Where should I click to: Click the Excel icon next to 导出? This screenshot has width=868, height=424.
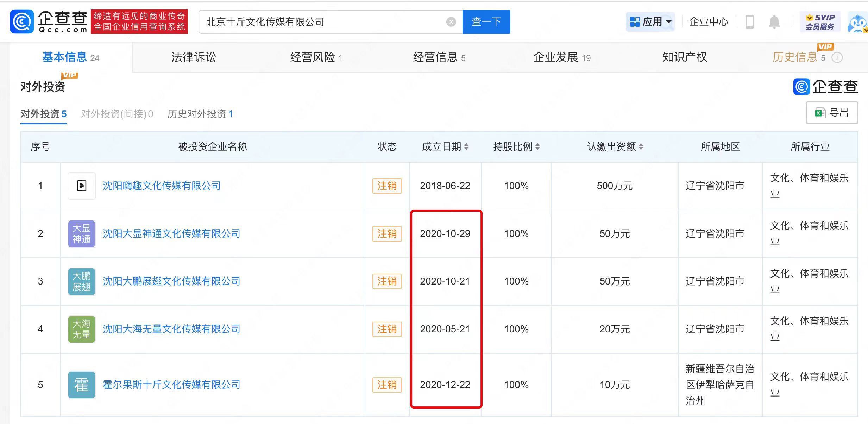coord(820,113)
